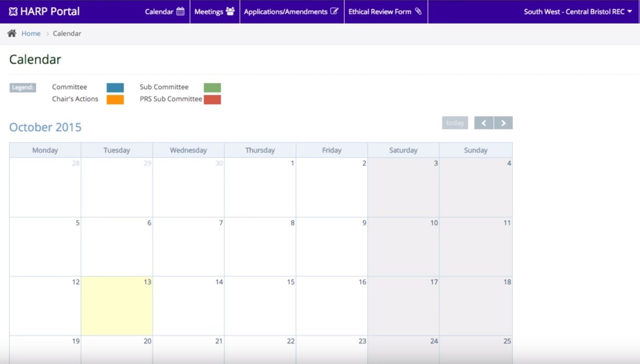Click the PRS Sub Committee legend label
Screen dimensions: 640x364
tap(171, 99)
